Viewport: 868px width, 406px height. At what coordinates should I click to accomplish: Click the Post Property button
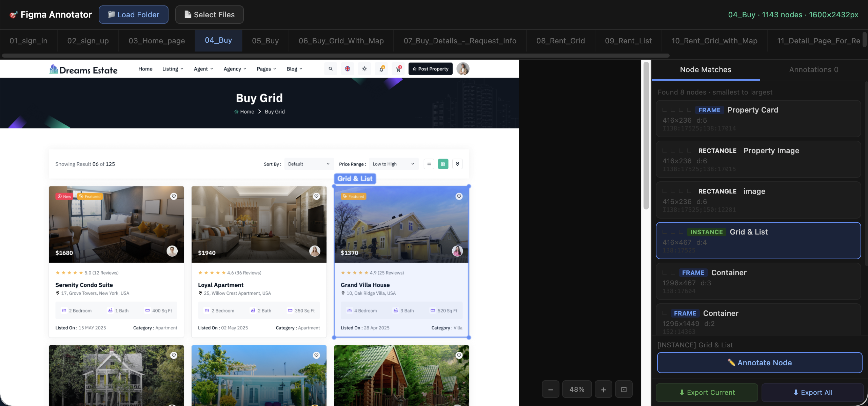pyautogui.click(x=431, y=69)
